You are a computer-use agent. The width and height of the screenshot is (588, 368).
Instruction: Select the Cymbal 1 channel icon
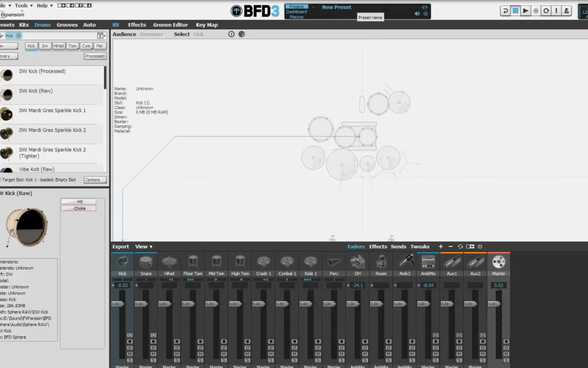287,262
